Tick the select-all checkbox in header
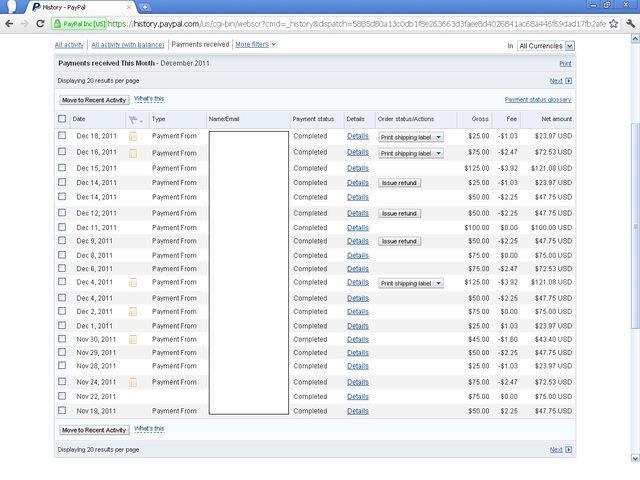This screenshot has width=640, height=480. [x=62, y=119]
